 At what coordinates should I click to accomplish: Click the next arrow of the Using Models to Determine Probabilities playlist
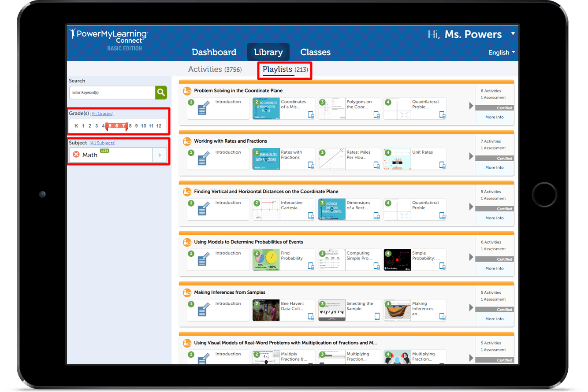(x=471, y=257)
